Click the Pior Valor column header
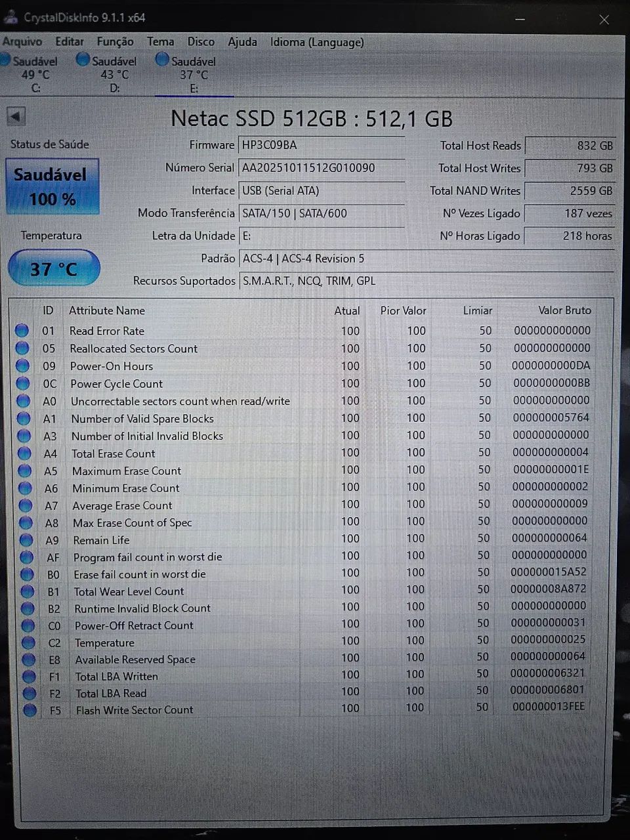Image resolution: width=630 pixels, height=840 pixels. (x=403, y=310)
